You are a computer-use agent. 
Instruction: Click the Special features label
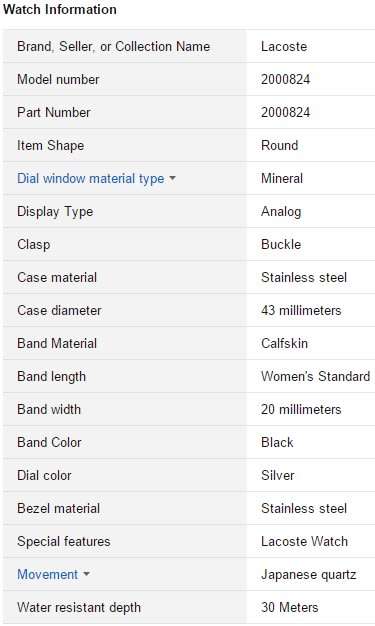pyautogui.click(x=63, y=542)
